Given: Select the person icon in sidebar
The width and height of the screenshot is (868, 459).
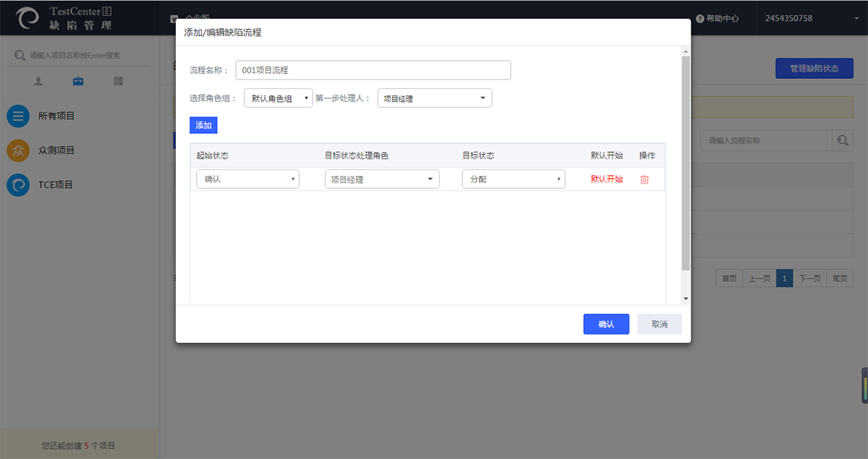Looking at the screenshot, I should tap(38, 81).
